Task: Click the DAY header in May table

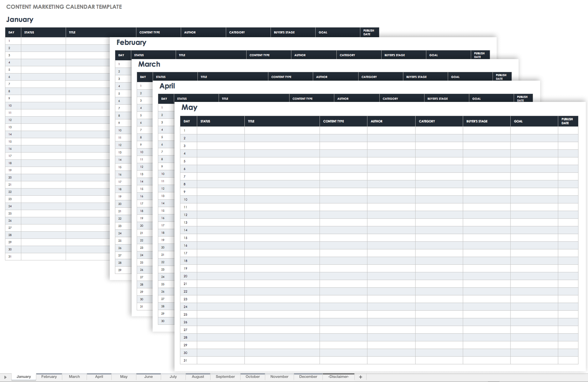Action: 188,121
